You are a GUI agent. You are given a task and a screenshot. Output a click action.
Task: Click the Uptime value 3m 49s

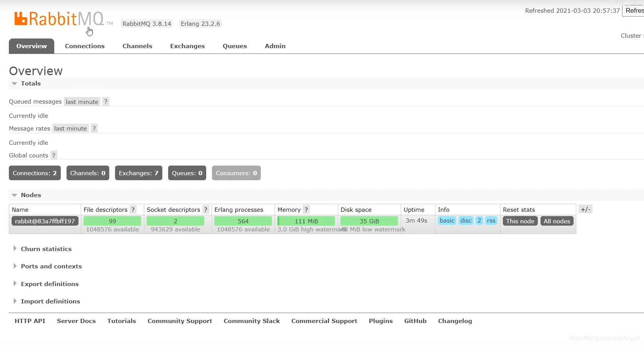(x=416, y=221)
